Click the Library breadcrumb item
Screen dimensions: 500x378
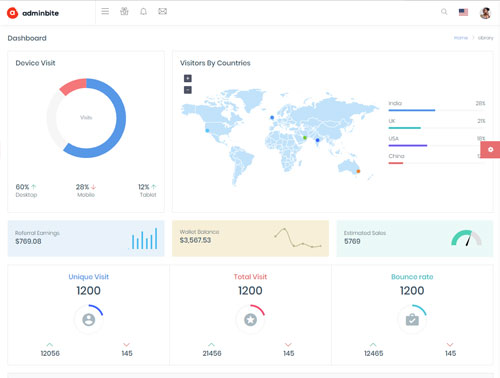click(485, 38)
